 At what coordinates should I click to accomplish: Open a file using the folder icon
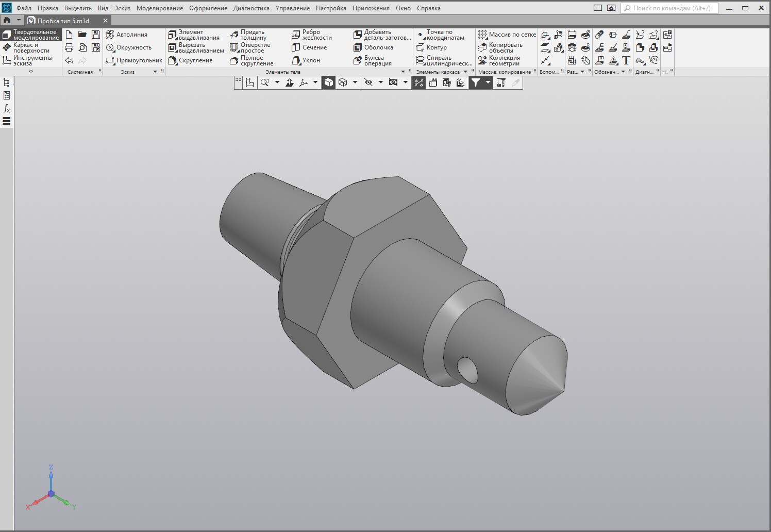(82, 35)
